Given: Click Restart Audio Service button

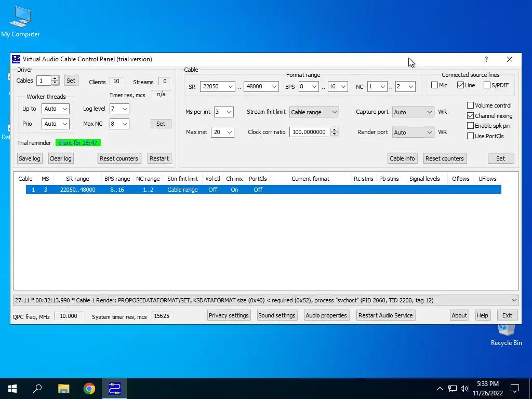Looking at the screenshot, I should [x=385, y=315].
